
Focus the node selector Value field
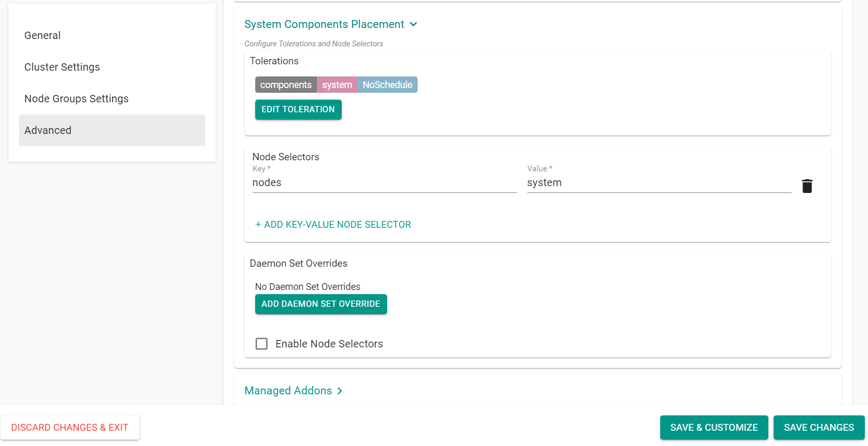(659, 183)
